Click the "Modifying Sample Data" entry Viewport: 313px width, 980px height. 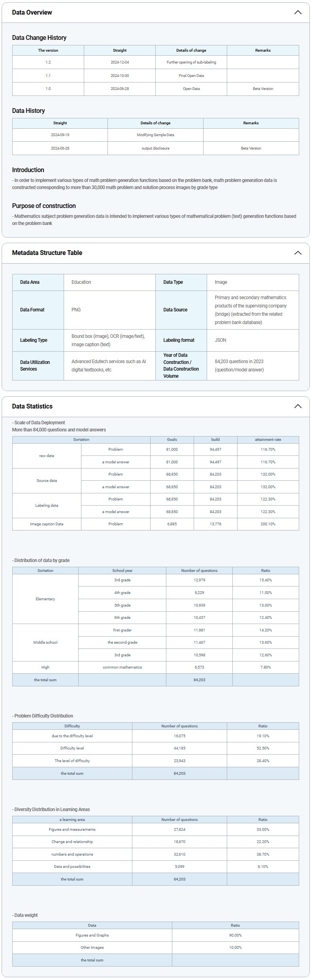pyautogui.click(x=155, y=135)
